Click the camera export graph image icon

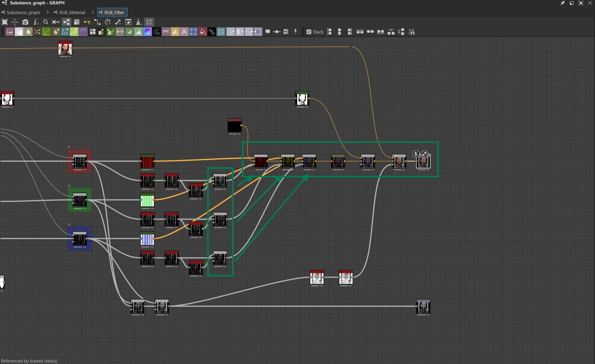tap(25, 22)
